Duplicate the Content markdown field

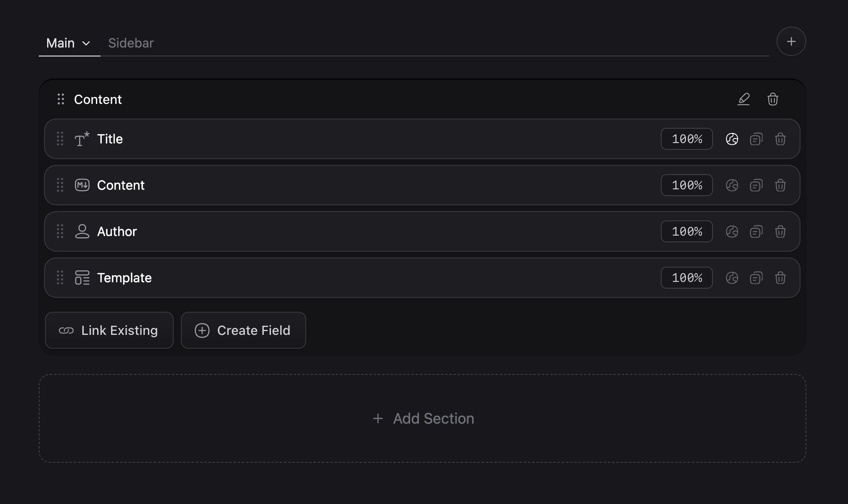pos(756,185)
